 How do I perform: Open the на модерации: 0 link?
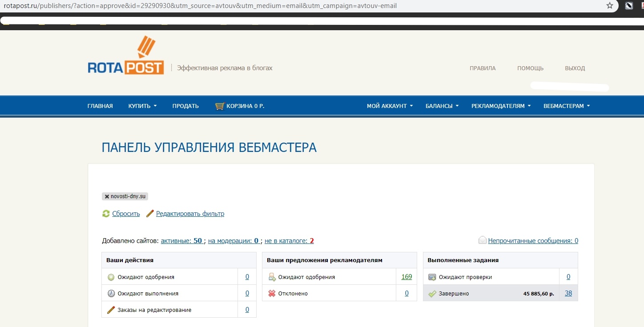(x=233, y=241)
